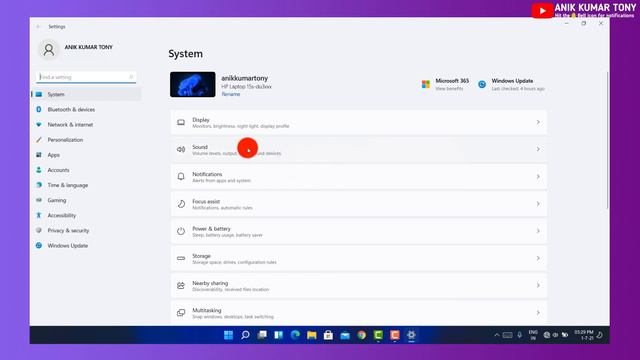This screenshot has height=360, width=640.
Task: Click the Bluetooth & devices sidebar icon
Action: [x=39, y=109]
